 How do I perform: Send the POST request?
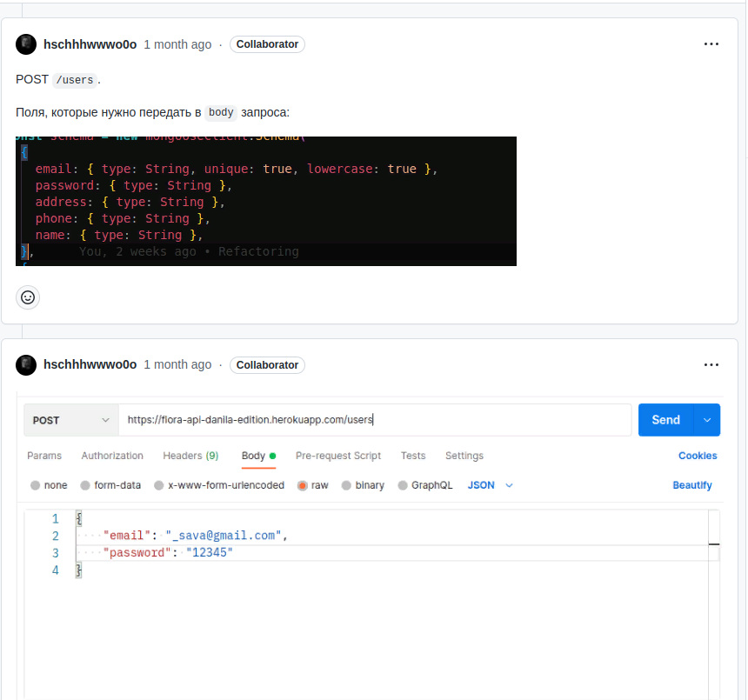(x=665, y=419)
